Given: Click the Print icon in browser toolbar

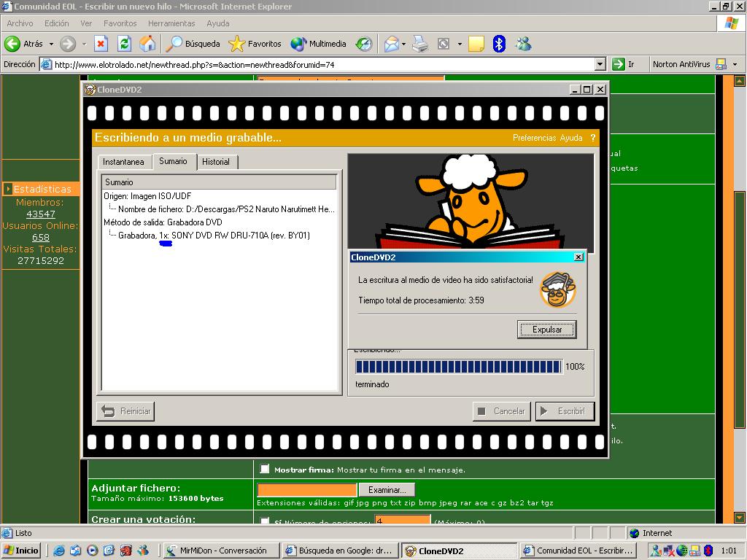Looking at the screenshot, I should point(419,44).
